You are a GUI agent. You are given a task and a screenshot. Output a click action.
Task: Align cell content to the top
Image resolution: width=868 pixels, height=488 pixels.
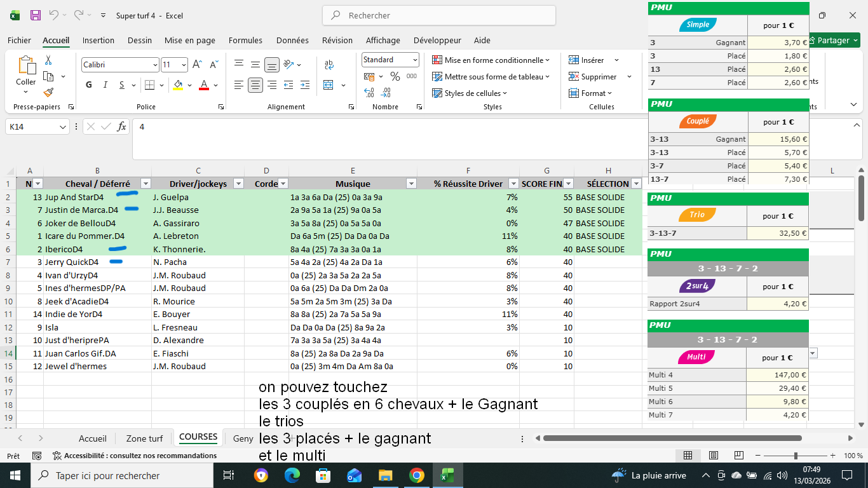[239, 64]
